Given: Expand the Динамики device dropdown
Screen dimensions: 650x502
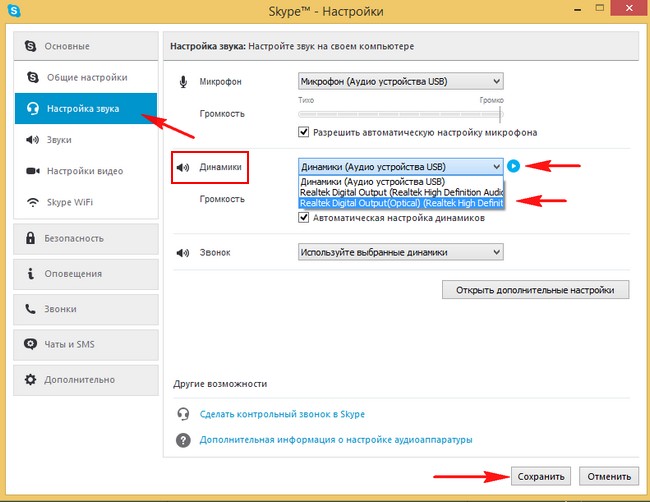Looking at the screenshot, I should pos(400,166).
